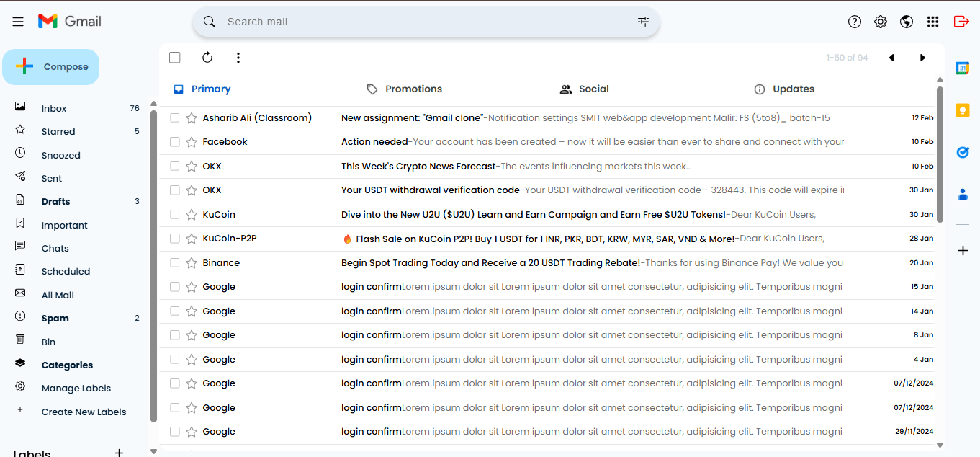Focus the Search mail input field
The height and width of the screenshot is (457, 980).
click(425, 22)
